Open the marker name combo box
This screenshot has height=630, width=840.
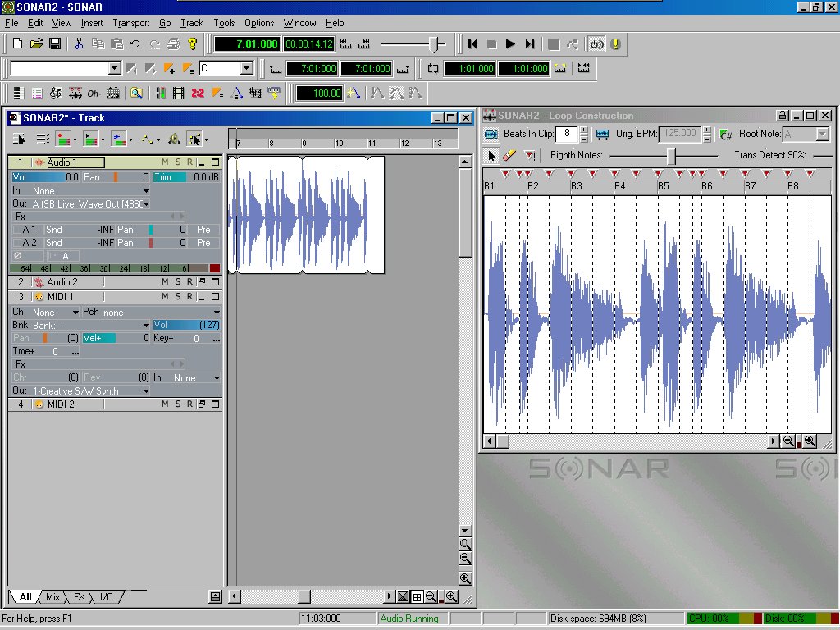click(x=114, y=68)
